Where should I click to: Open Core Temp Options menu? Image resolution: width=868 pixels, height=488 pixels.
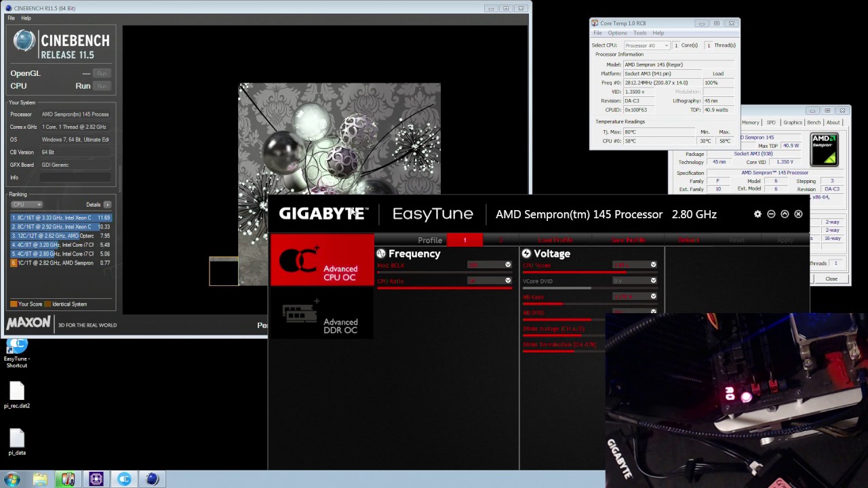pos(617,33)
